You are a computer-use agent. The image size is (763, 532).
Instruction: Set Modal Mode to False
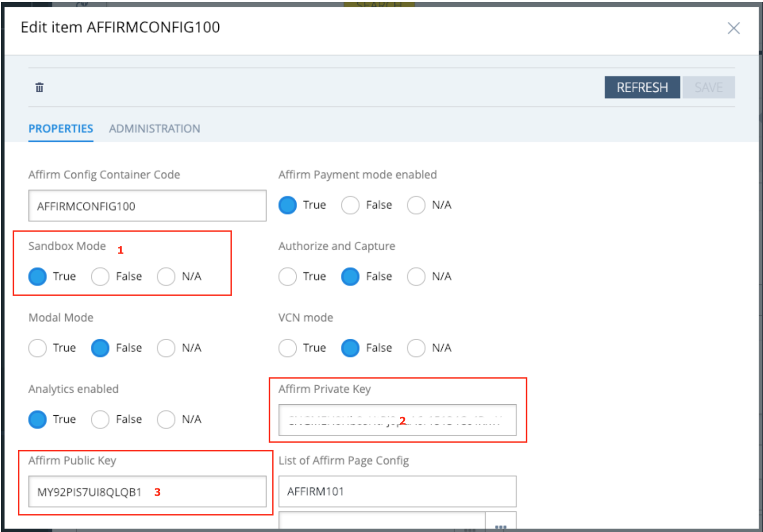click(x=100, y=348)
